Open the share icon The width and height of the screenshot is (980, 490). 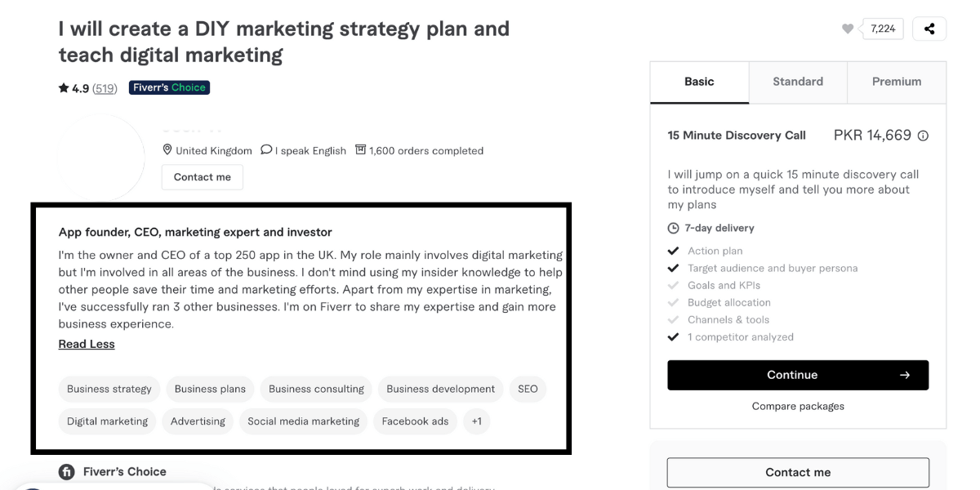[929, 28]
